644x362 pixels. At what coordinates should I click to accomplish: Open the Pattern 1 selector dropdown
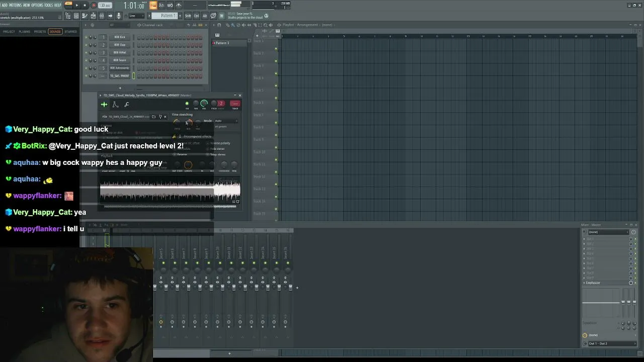coord(165,16)
